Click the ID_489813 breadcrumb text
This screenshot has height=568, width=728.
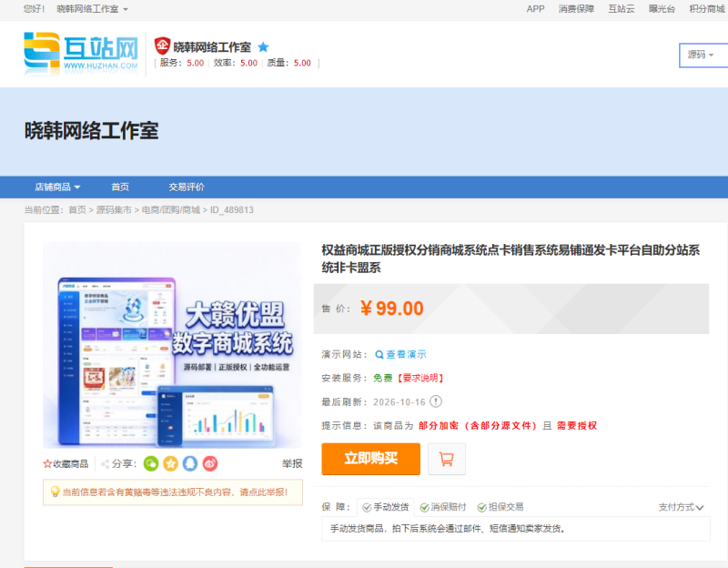click(232, 210)
